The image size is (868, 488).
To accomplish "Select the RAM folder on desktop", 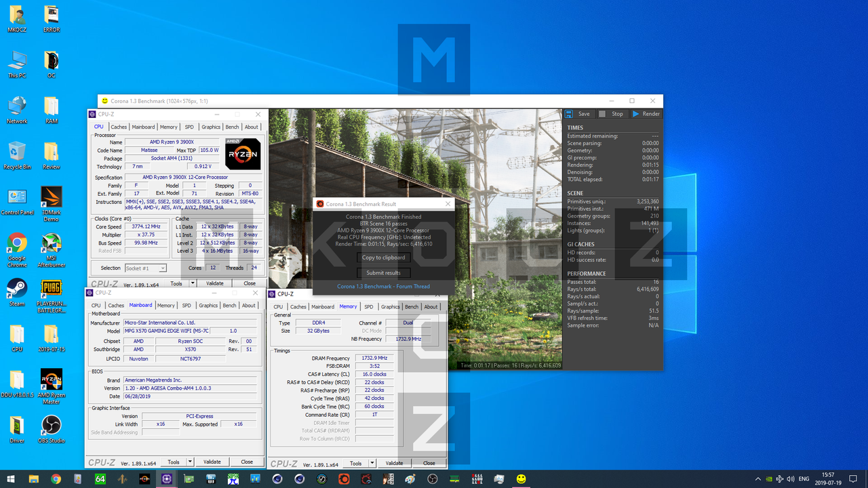I will [52, 110].
